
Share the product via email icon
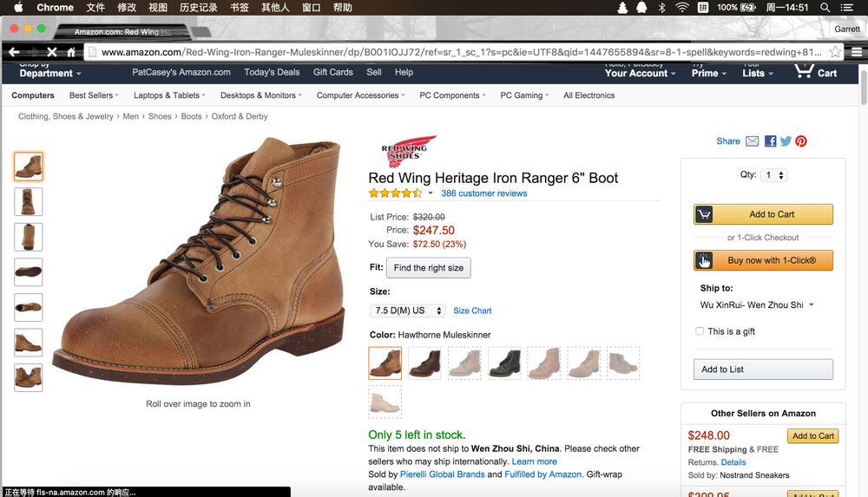753,141
